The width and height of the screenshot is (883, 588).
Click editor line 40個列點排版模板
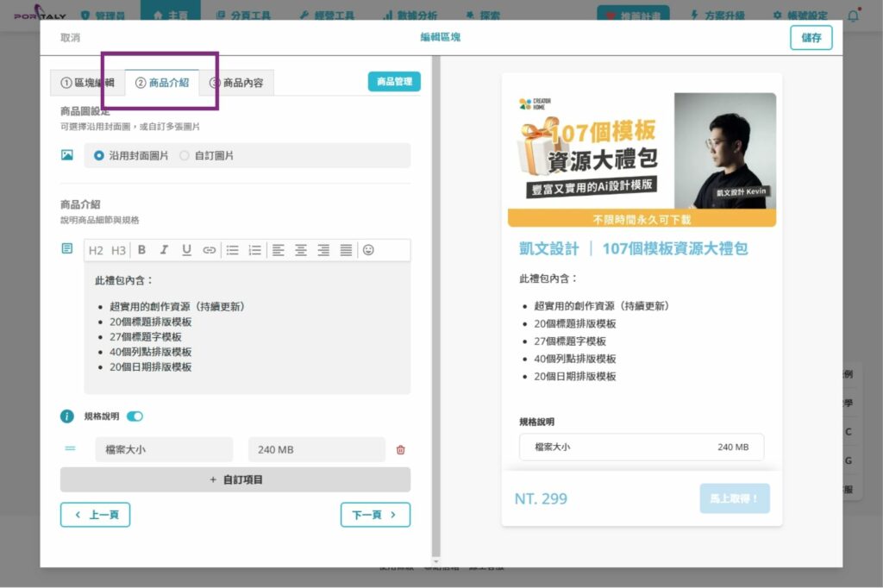[x=150, y=352]
